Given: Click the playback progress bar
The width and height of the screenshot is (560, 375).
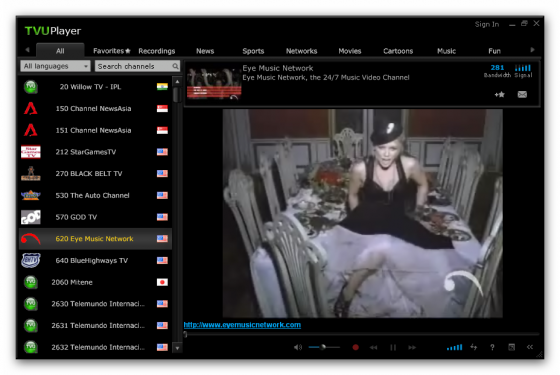Looking at the screenshot, I should point(361,334).
